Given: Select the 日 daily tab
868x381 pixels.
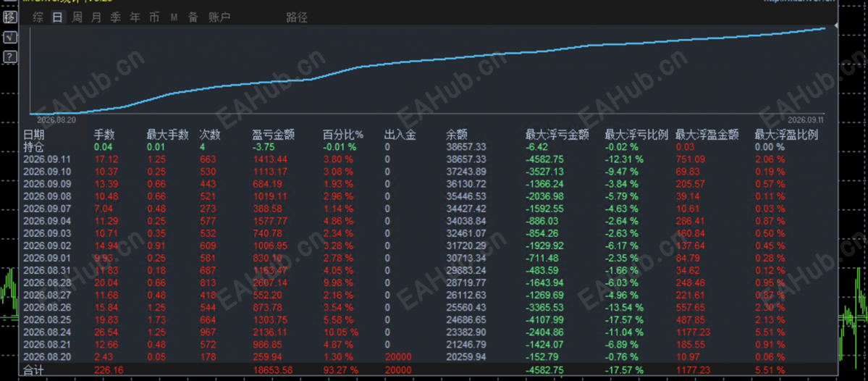Looking at the screenshot, I should click(x=58, y=17).
